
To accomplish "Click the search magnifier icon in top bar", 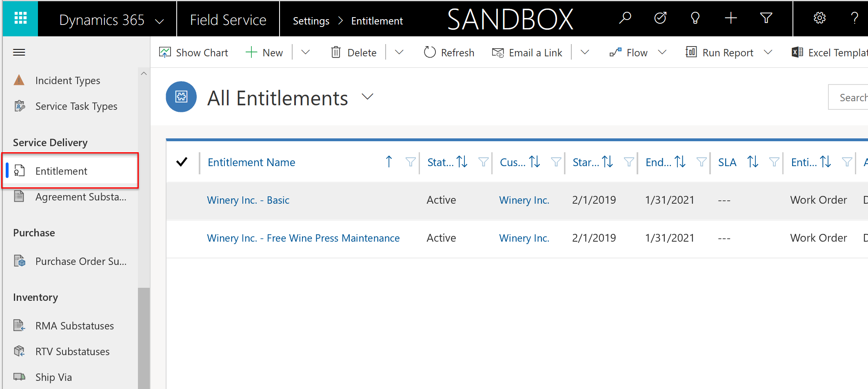I will [625, 18].
